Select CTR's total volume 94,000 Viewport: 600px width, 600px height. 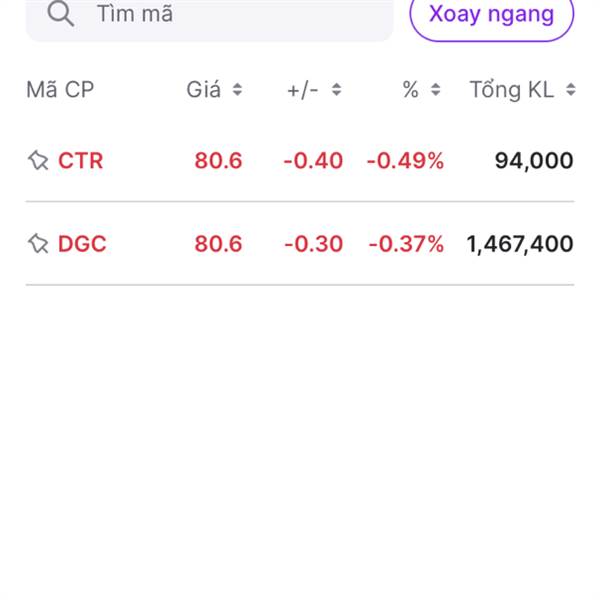(534, 160)
